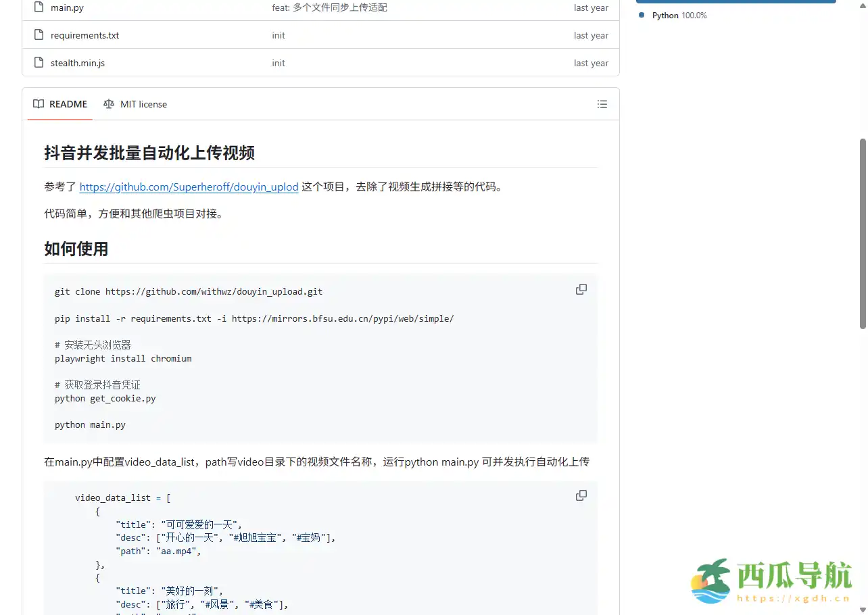Click the init commit beside requirements.txt
Screen dimensions: 868x615
(278, 34)
